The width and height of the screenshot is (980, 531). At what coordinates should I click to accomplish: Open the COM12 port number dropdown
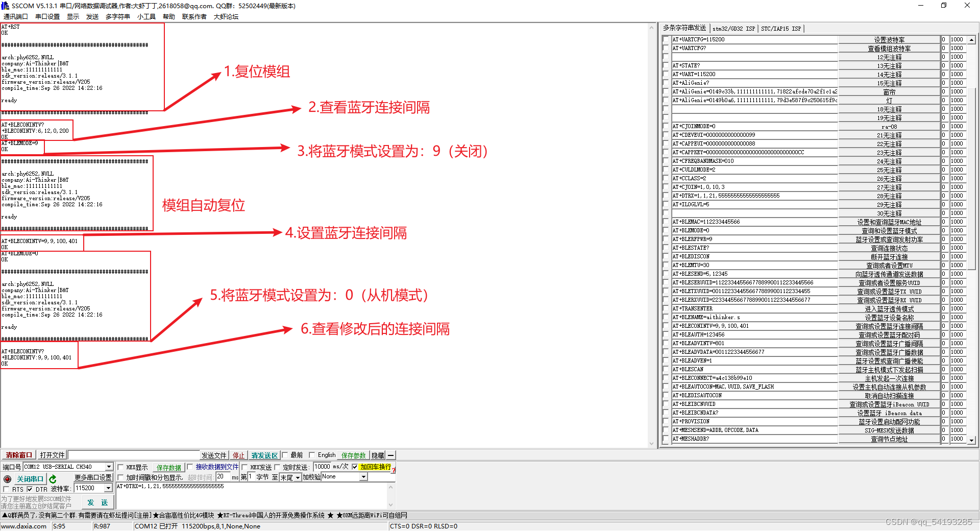click(x=109, y=467)
